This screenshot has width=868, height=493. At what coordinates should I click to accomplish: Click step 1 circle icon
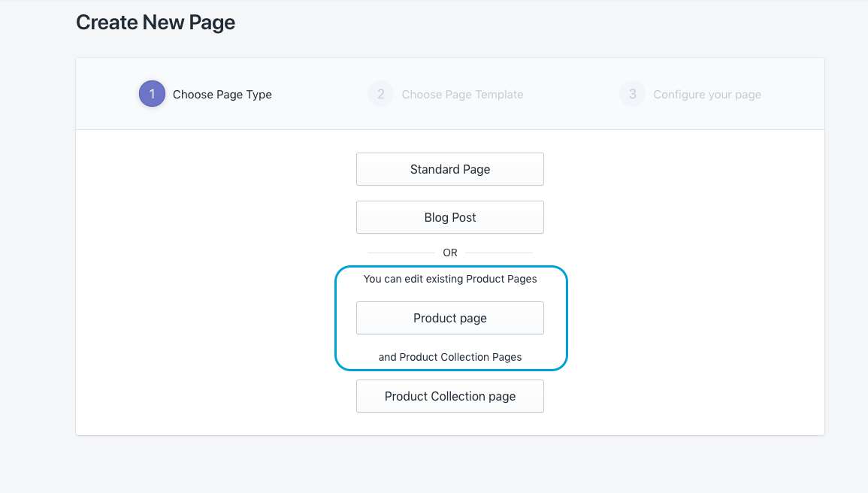click(153, 94)
